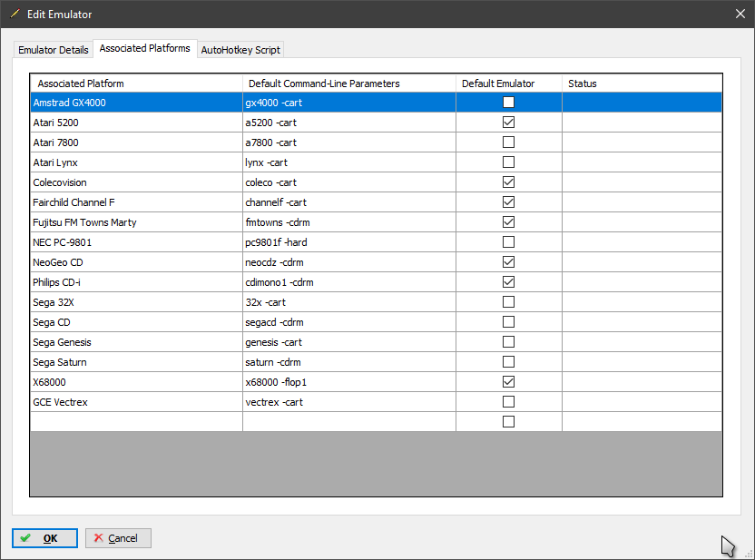Click the Default Emulator column header
The width and height of the screenshot is (755, 560).
click(508, 84)
